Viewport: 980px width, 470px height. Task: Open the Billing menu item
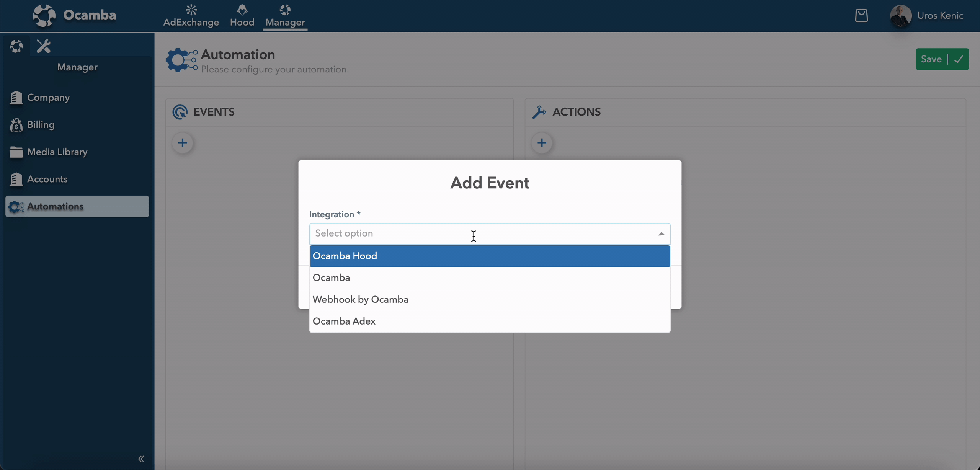click(77, 125)
